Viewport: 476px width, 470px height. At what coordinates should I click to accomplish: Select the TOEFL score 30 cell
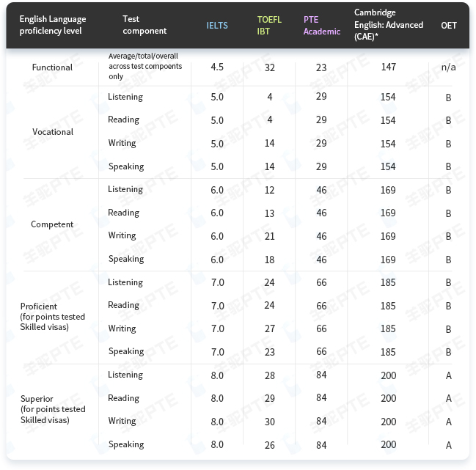click(269, 422)
